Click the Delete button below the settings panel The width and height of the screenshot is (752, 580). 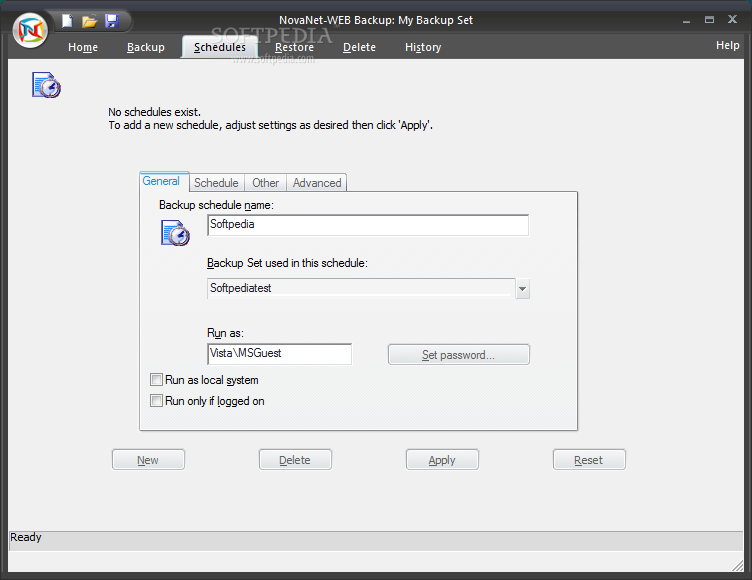click(295, 460)
